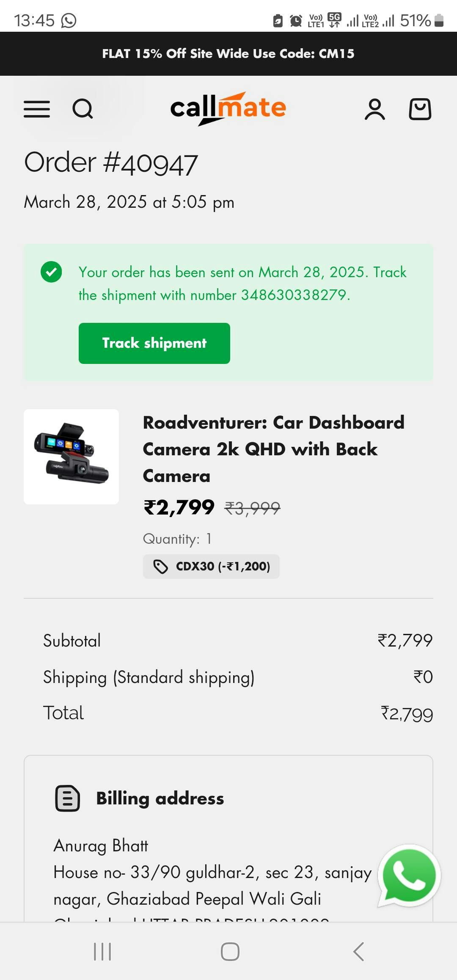This screenshot has height=980, width=457.
Task: Tap the tracking number 348630338279 text
Action: [x=294, y=295]
